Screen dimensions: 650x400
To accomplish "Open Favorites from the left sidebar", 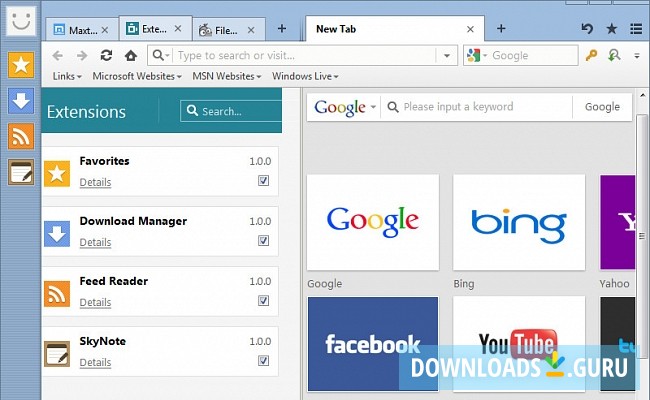I will tap(21, 65).
